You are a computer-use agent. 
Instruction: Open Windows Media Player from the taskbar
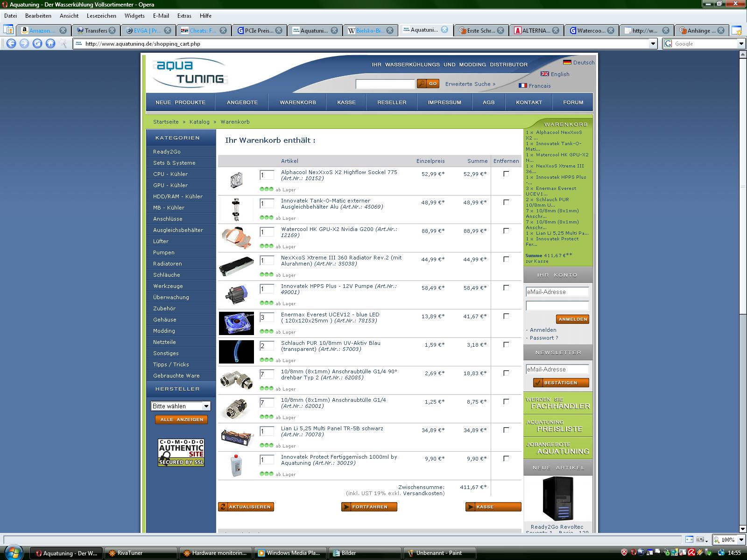click(290, 553)
